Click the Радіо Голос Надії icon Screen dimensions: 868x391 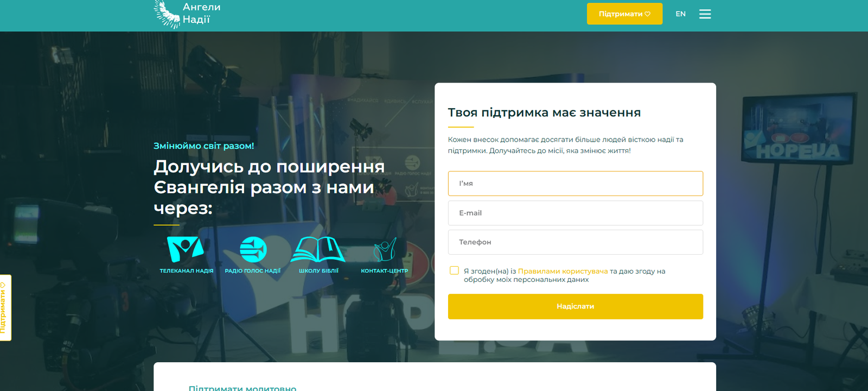tap(253, 250)
